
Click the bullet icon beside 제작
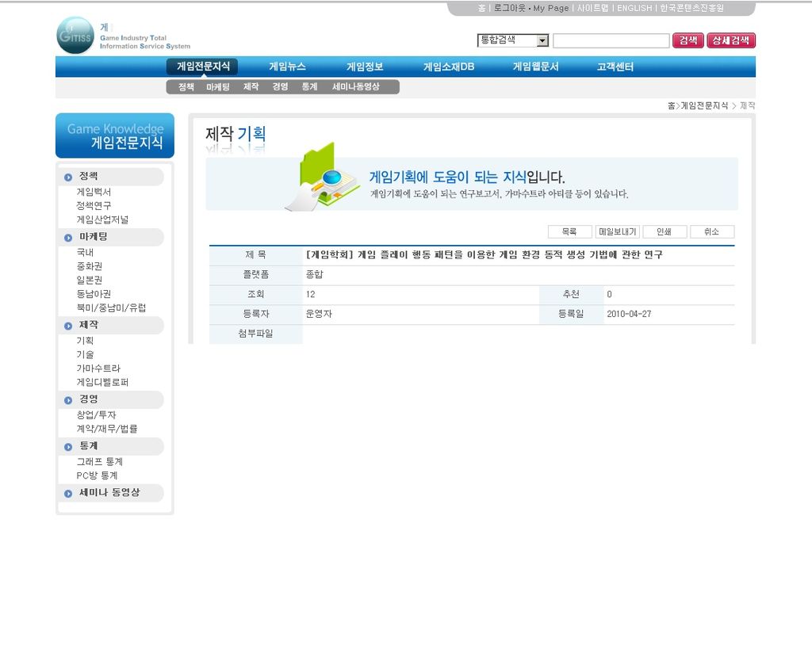(68, 326)
